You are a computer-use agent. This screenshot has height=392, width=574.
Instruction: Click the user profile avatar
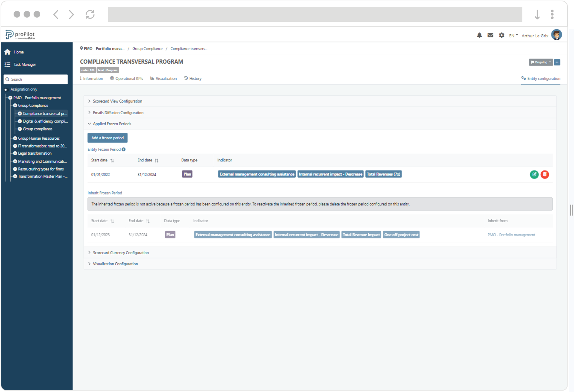(557, 35)
